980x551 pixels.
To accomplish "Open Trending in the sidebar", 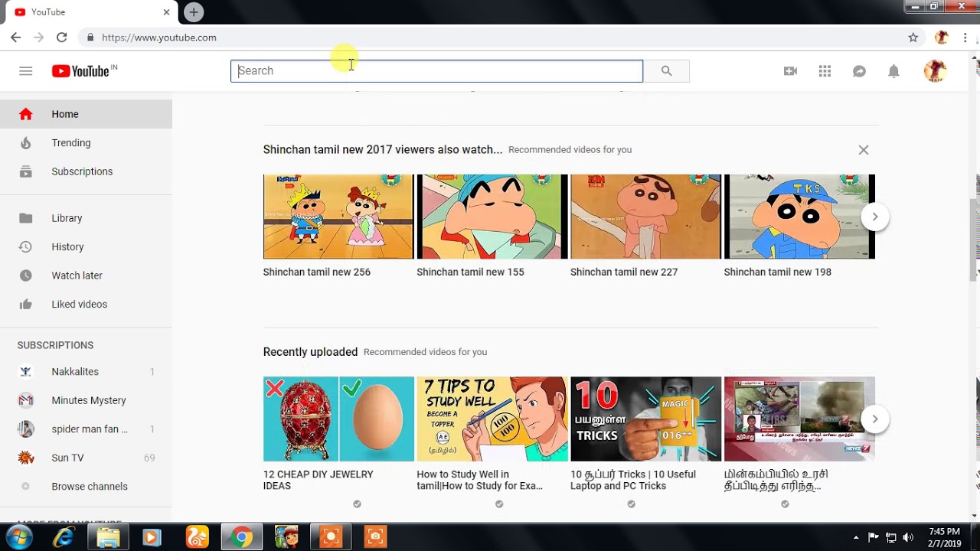I will (86, 143).
